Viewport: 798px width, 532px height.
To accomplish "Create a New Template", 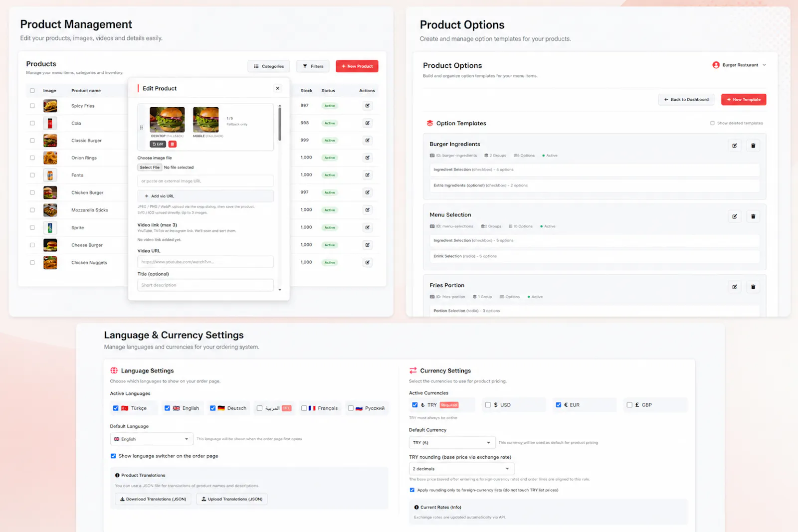I will tap(744, 100).
